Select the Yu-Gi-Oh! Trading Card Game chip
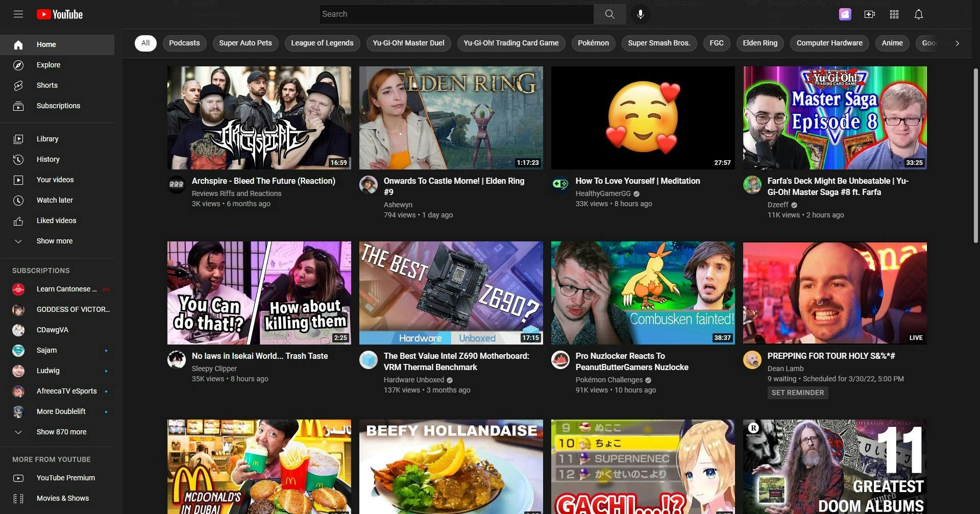 pos(511,43)
